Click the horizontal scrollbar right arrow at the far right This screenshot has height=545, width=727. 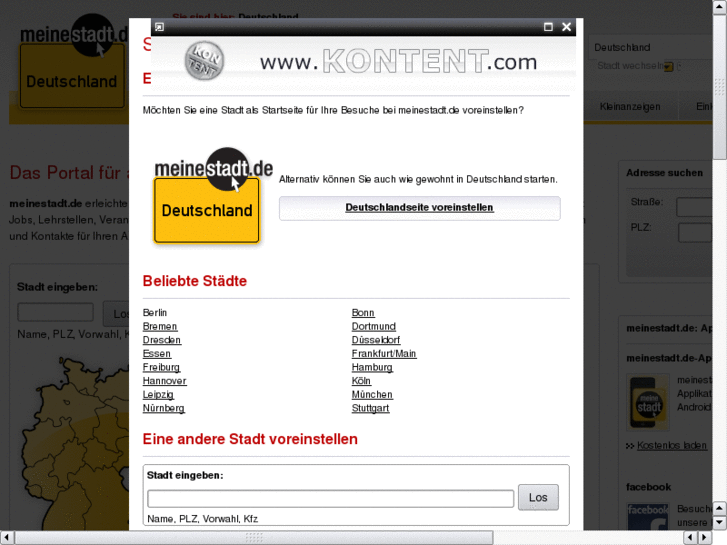(705, 538)
